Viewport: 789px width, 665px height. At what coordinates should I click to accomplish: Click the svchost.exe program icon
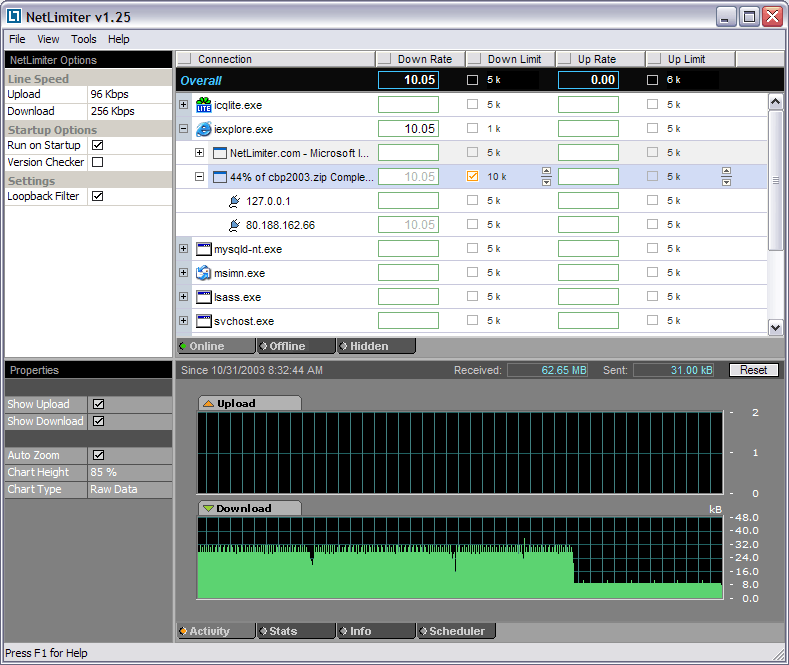point(203,321)
